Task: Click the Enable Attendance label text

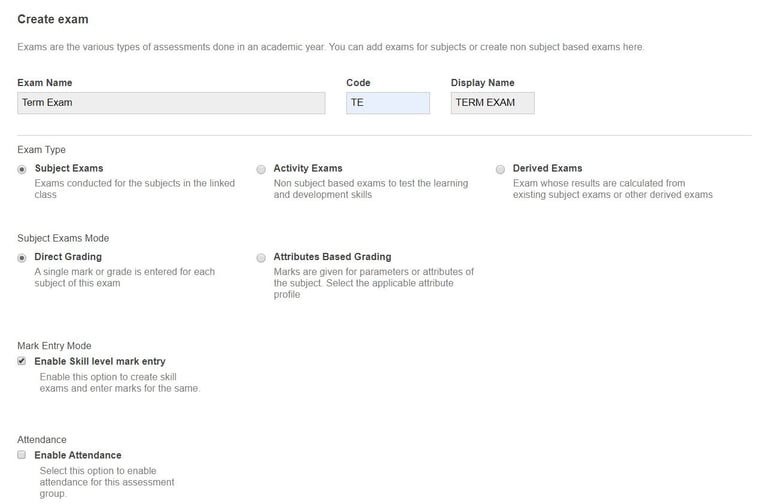Action: click(x=78, y=455)
